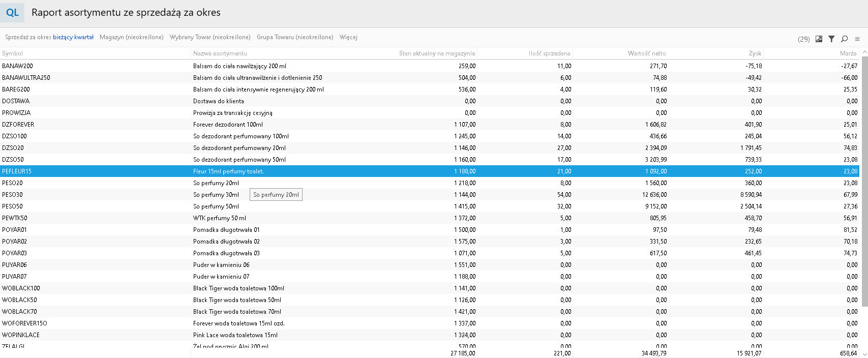This screenshot has width=868, height=358.
Task: Change the 'bieżący kwartał' period filter
Action: pyautogui.click(x=73, y=37)
